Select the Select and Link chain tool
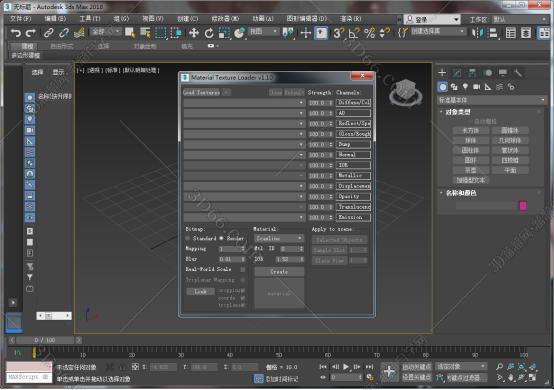The width and height of the screenshot is (554, 390). click(48, 33)
